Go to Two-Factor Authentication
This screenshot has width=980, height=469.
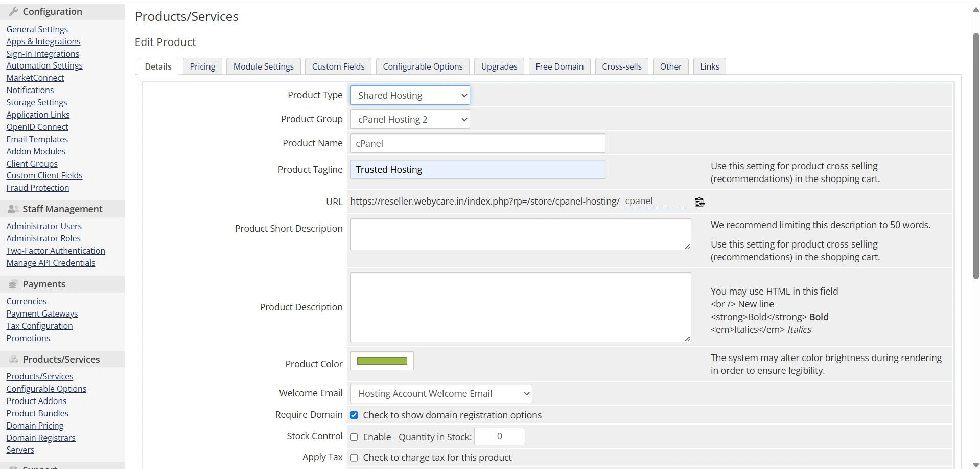point(56,251)
